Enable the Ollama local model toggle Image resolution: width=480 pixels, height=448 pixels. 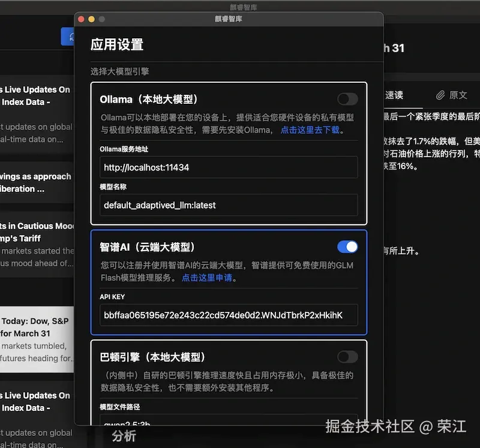click(x=347, y=99)
